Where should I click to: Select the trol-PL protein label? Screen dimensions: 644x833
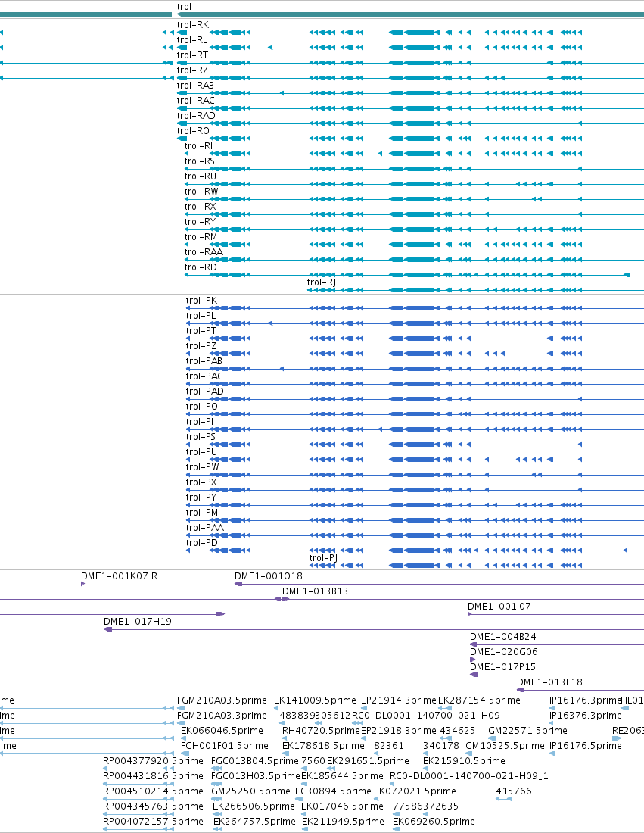coord(201,316)
